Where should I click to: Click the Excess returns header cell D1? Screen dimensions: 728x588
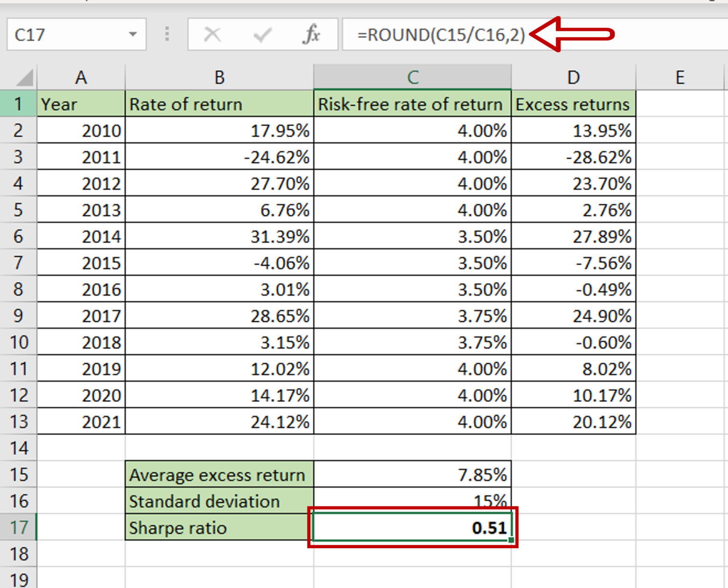[573, 104]
